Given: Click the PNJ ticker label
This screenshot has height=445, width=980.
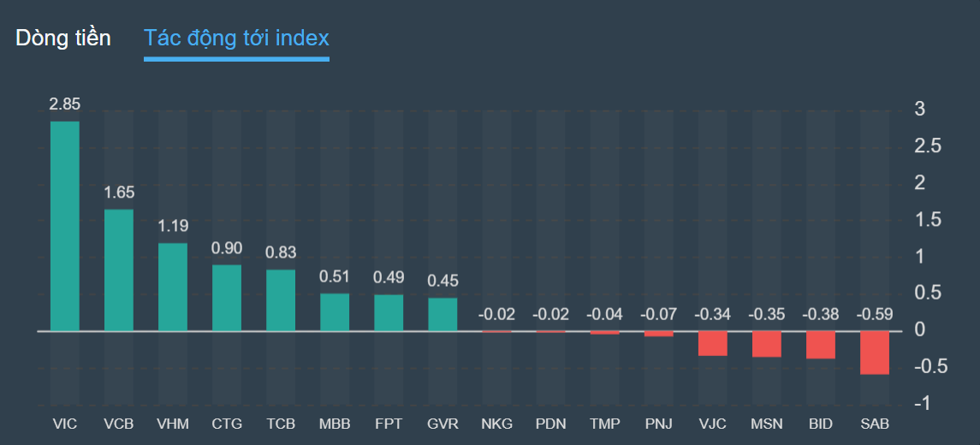Looking at the screenshot, I should 658,424.
